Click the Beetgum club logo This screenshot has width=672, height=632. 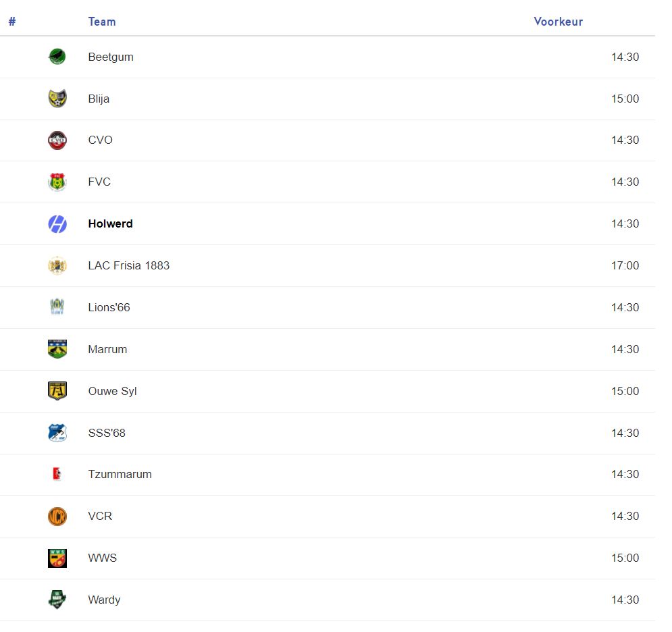click(57, 57)
